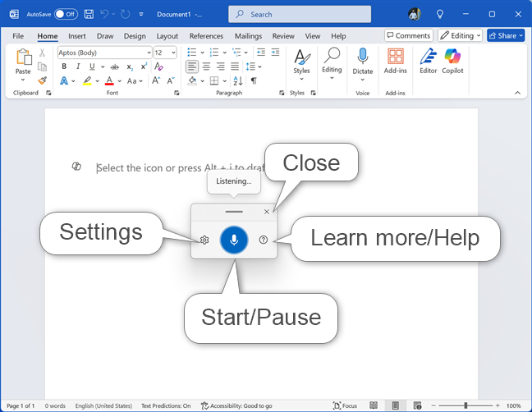Open the File menu
The image size is (532, 412).
pos(18,36)
